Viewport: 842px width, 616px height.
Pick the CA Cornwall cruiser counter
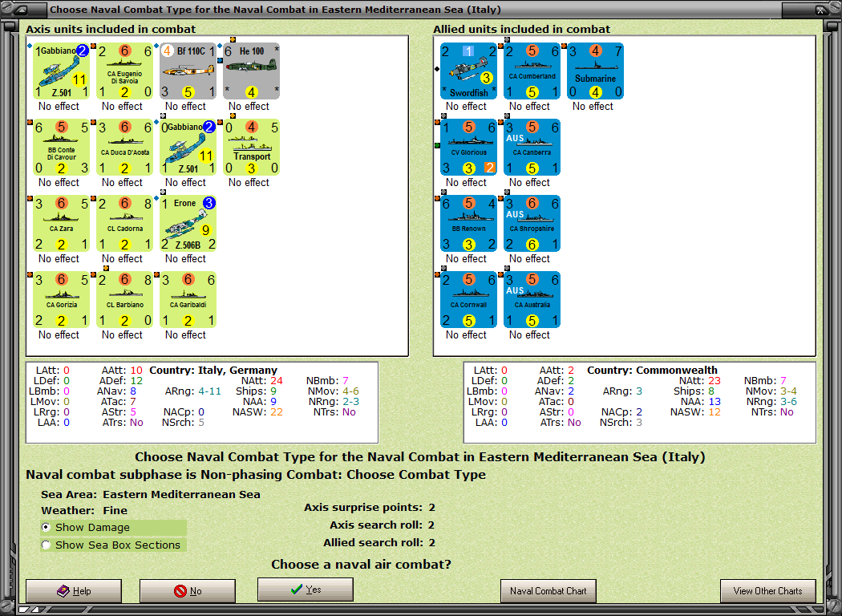pyautogui.click(x=469, y=300)
